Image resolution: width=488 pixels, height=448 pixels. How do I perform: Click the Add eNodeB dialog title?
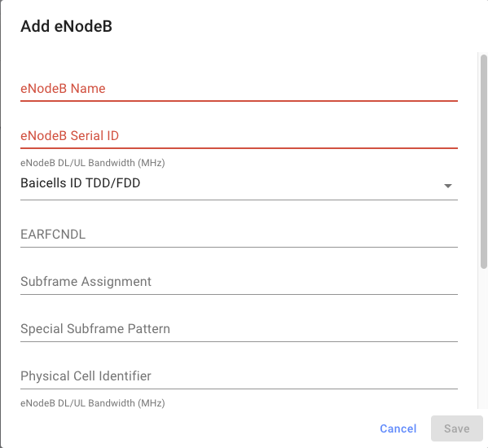(x=66, y=26)
